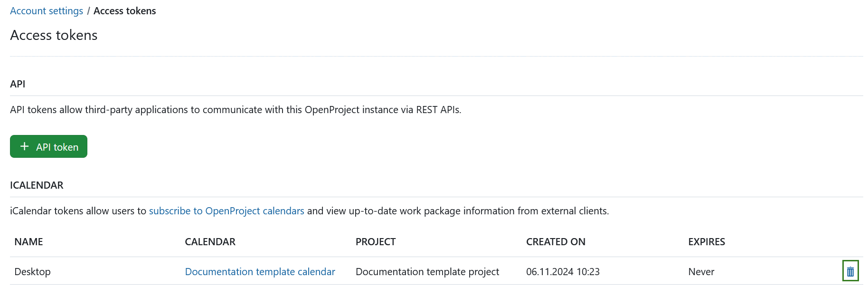The height and width of the screenshot is (297, 868).
Task: Click the CREATED ON column header
Action: [556, 241]
